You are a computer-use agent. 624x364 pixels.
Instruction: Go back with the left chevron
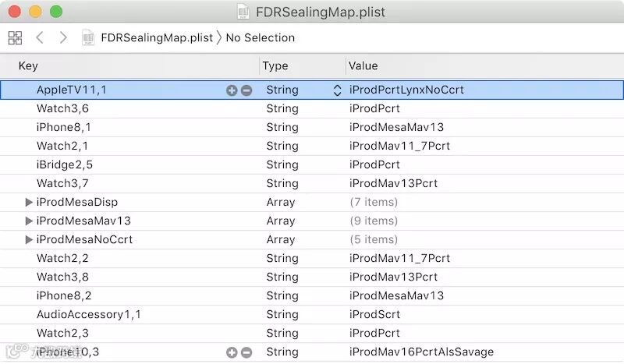coord(40,37)
